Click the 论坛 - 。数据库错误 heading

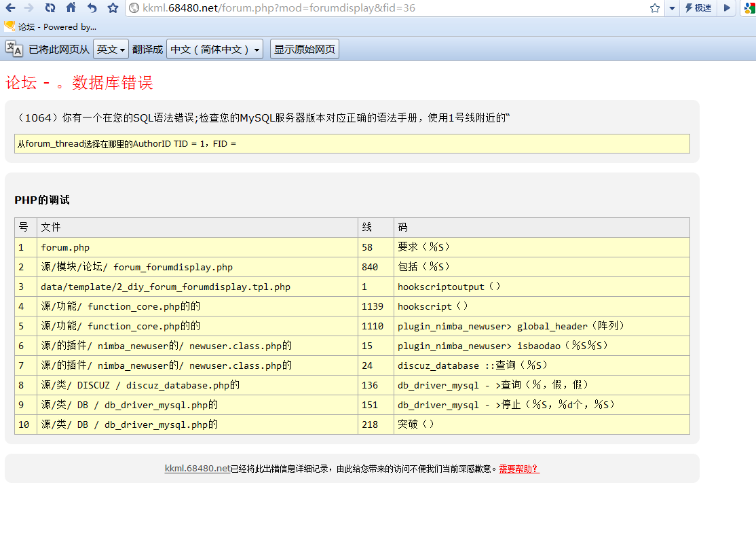[79, 83]
